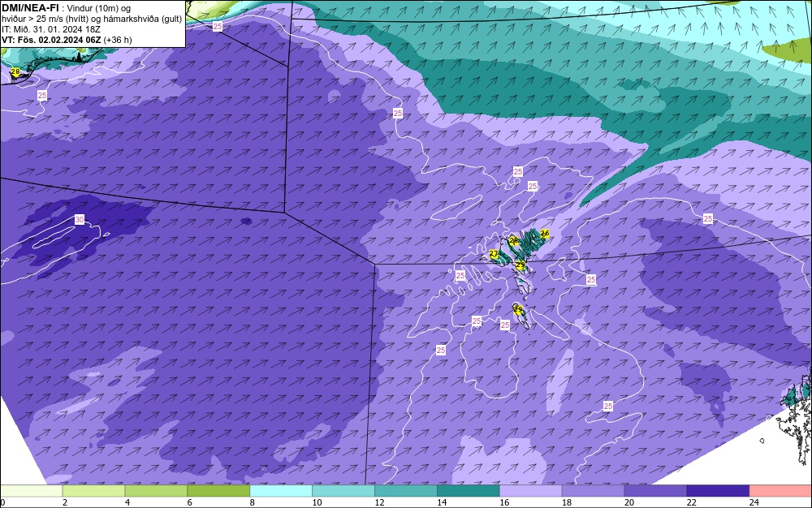This screenshot has width=812, height=508.
Task: Click the '(+36 h)' forecast offset text
Action: pyautogui.click(x=118, y=40)
